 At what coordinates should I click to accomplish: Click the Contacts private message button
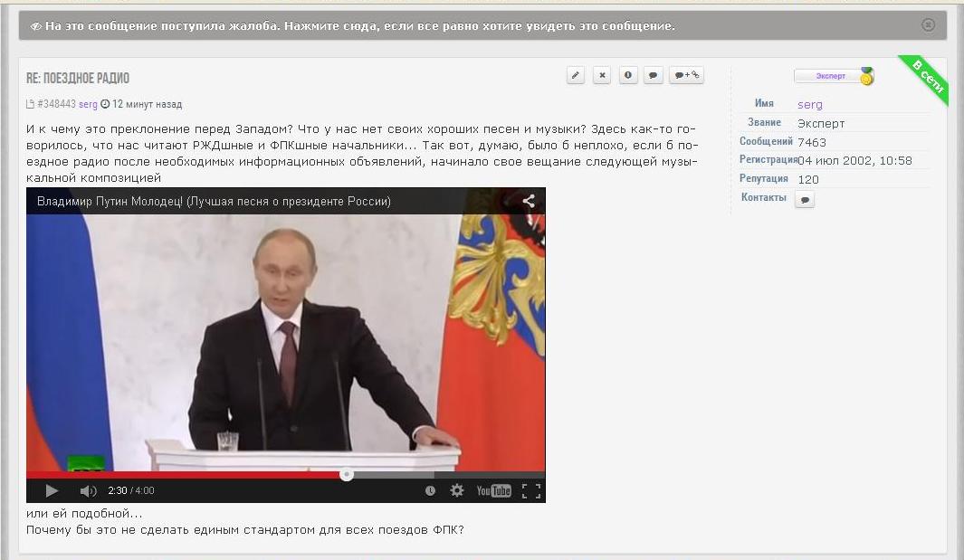coord(805,199)
